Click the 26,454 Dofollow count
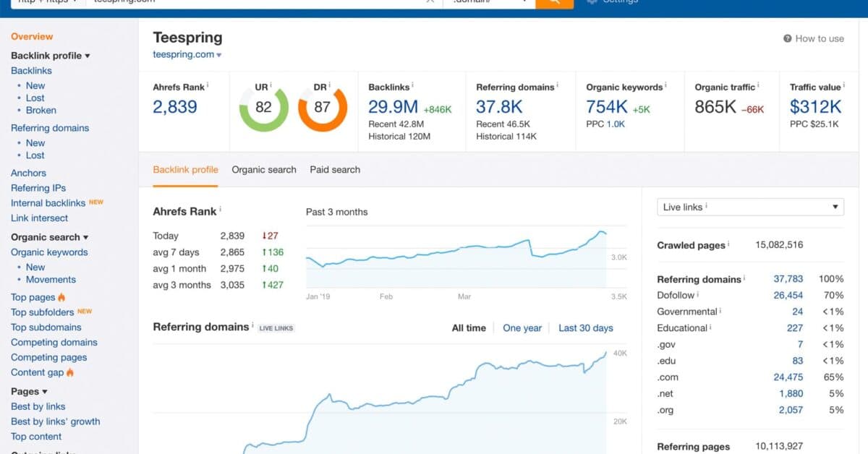 pyautogui.click(x=788, y=295)
